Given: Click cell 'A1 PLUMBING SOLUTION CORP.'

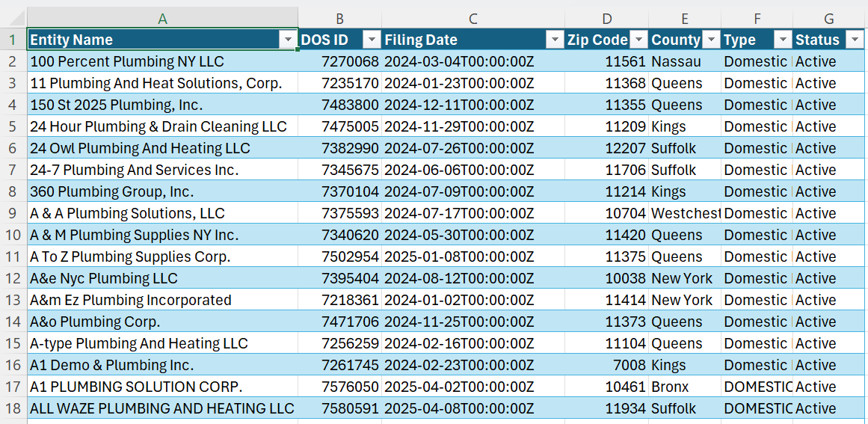Looking at the screenshot, I should click(162, 387).
